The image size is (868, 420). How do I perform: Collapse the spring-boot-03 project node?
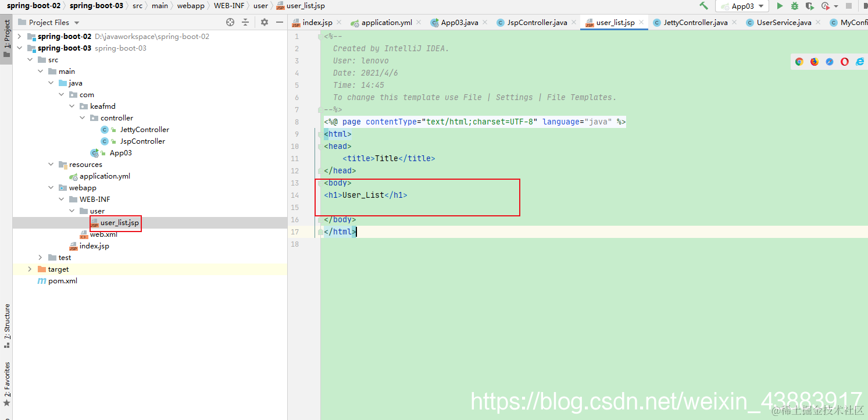click(20, 48)
